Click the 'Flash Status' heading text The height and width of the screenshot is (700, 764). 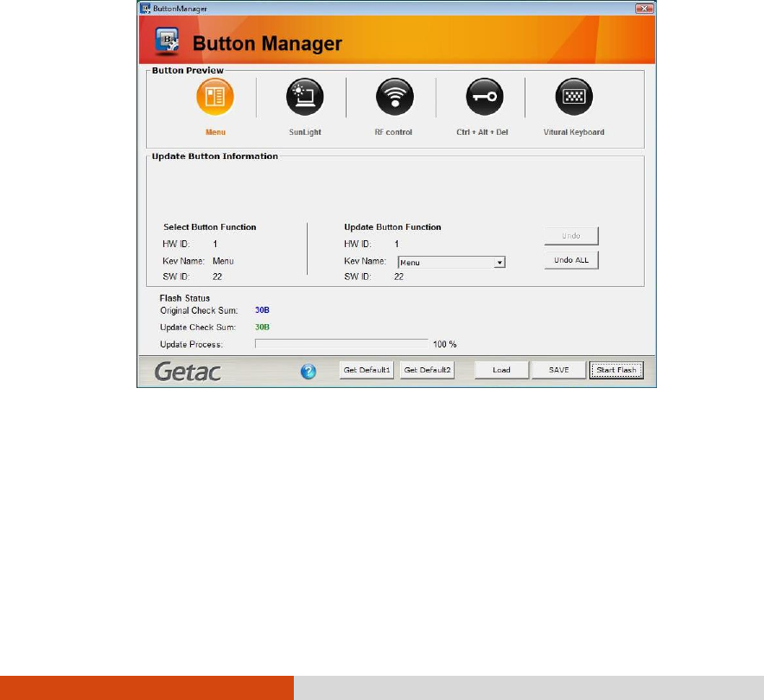tap(185, 298)
